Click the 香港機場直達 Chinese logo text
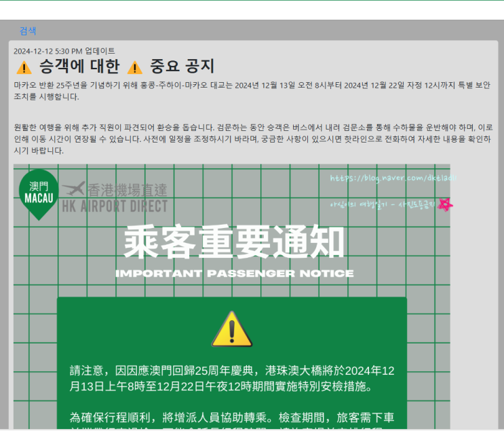The image size is (504, 431). [x=128, y=190]
